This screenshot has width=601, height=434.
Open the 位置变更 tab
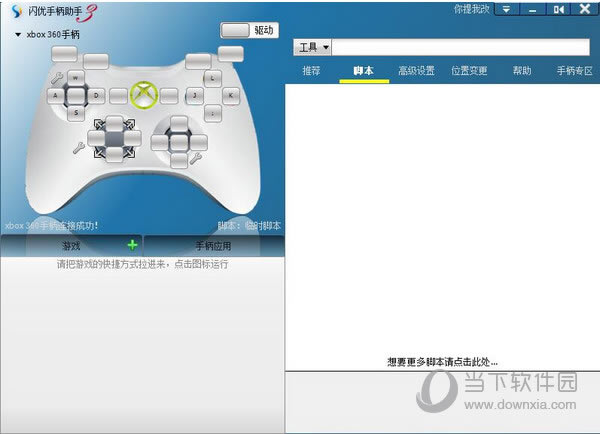click(469, 71)
